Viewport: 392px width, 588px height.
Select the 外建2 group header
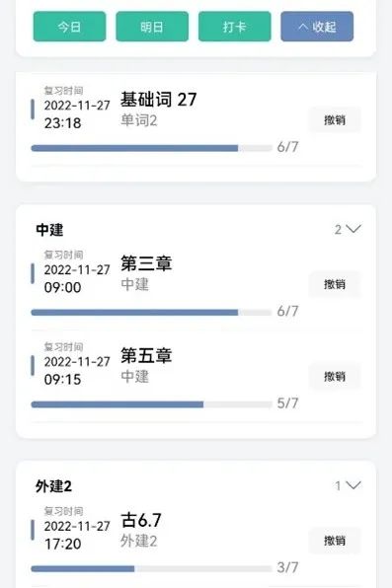(53, 486)
